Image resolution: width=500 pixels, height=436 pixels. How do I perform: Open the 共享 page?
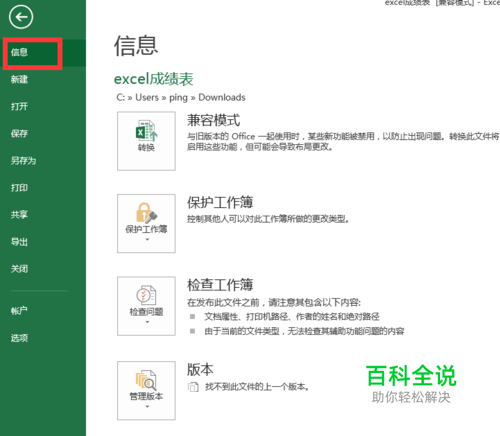pyautogui.click(x=19, y=215)
